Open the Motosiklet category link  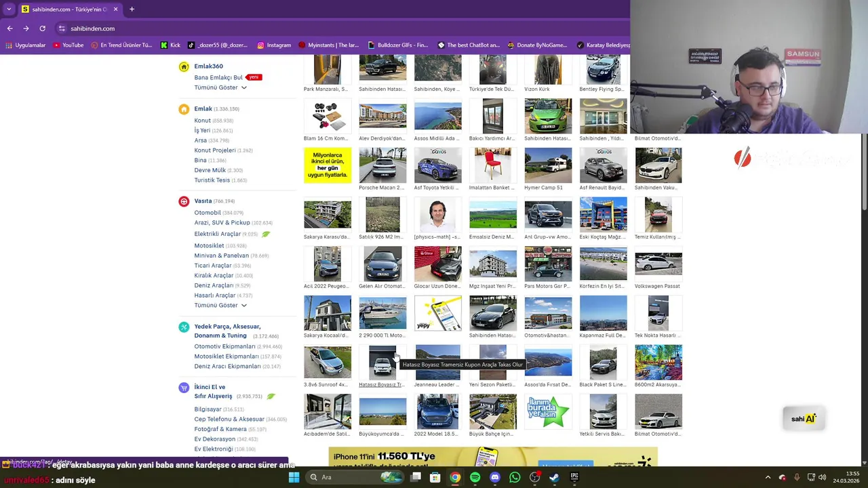[209, 245]
